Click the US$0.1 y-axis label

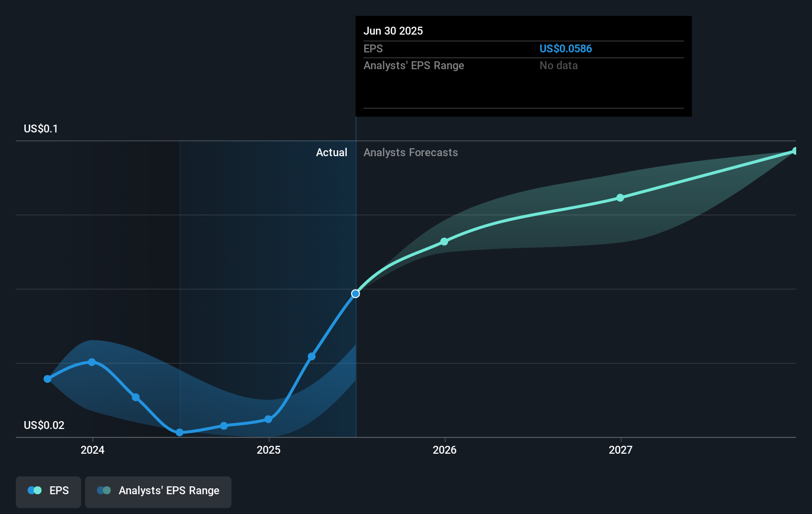41,128
